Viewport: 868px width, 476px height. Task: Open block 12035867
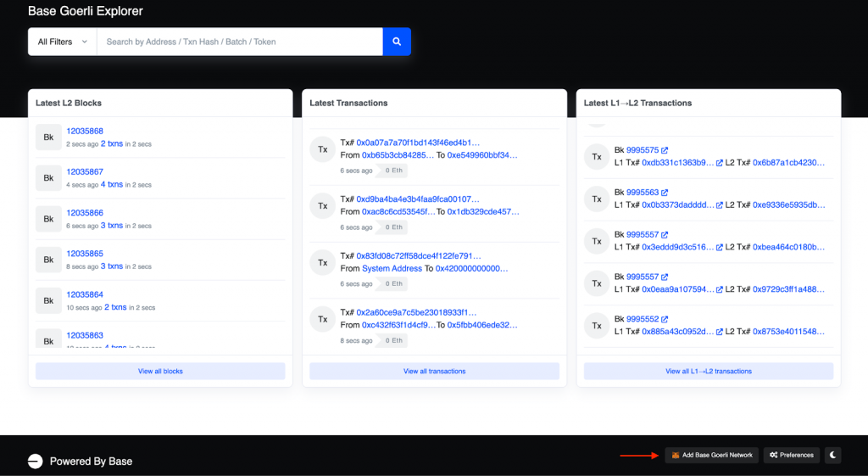point(85,171)
